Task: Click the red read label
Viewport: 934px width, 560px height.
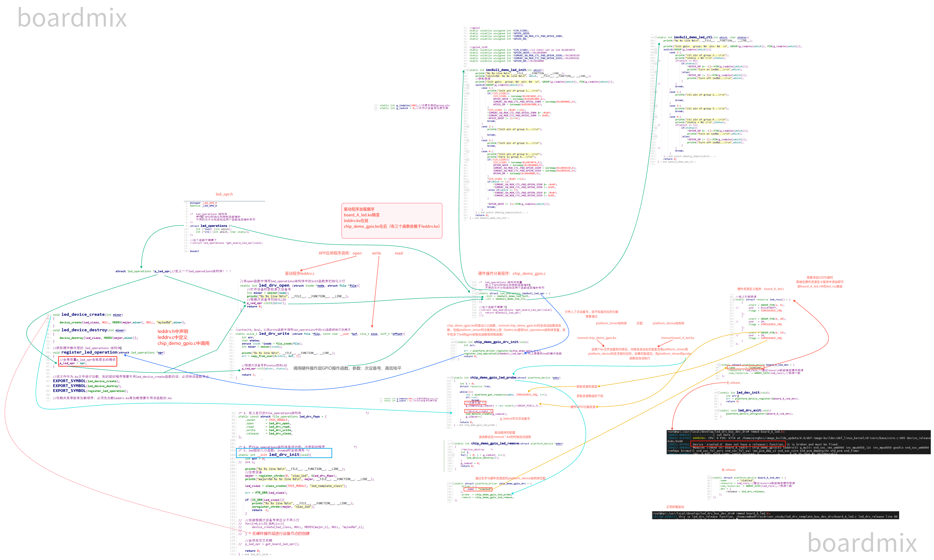Action: click(x=399, y=253)
